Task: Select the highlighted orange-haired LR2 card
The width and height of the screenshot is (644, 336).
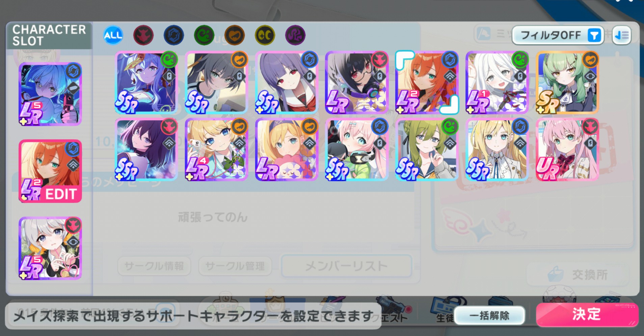Action: [427, 82]
